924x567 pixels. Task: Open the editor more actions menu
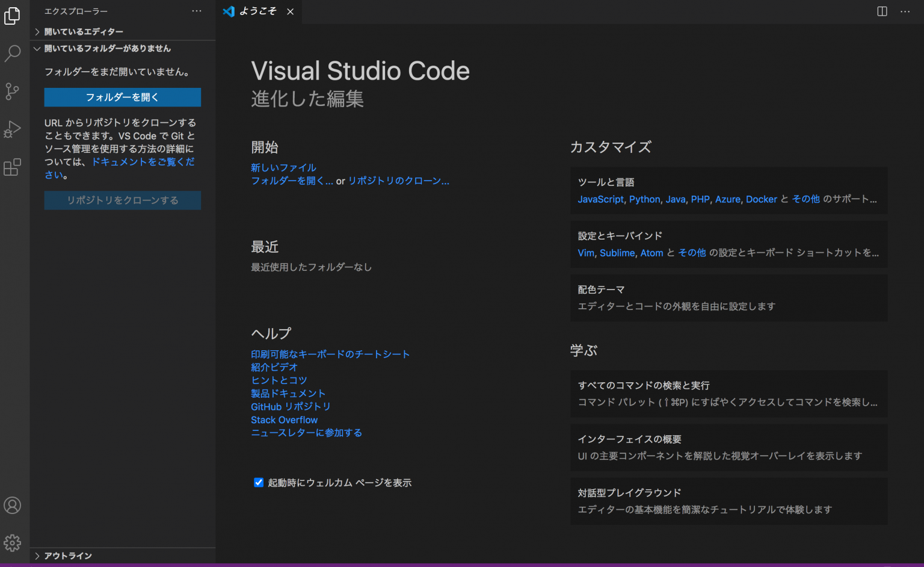[x=905, y=11]
